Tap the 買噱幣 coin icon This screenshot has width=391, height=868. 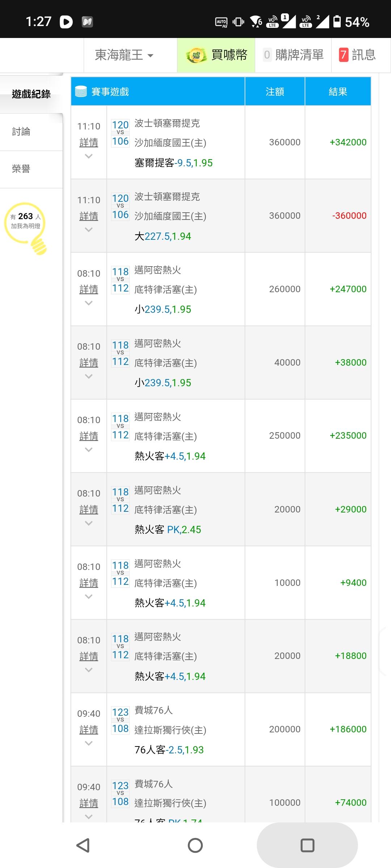click(196, 55)
